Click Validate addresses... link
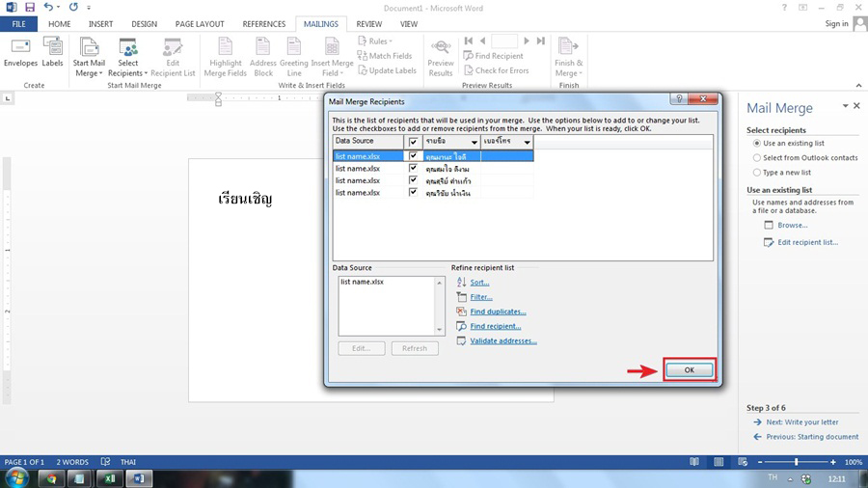Viewport: 868px width, 488px height. [503, 340]
